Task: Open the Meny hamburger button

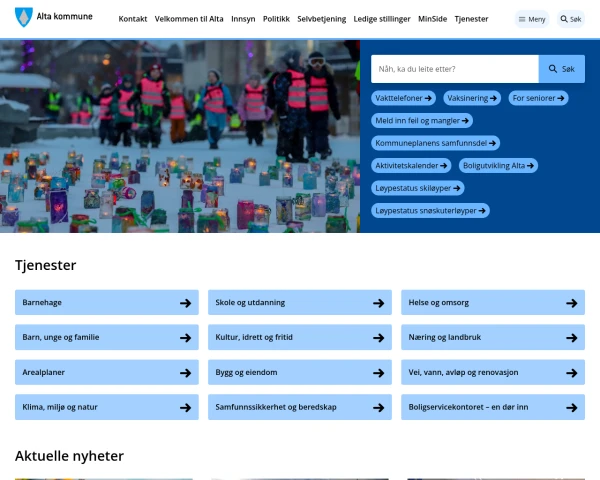Action: tap(531, 19)
